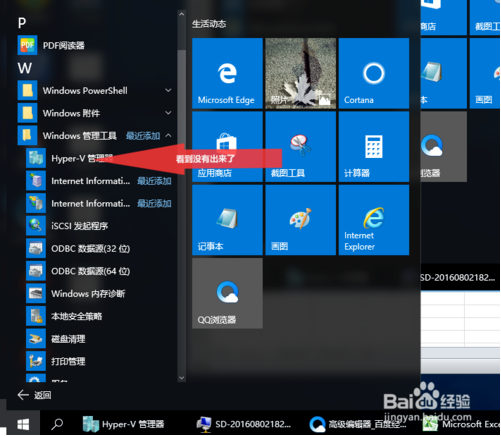Click the SD-20160802182... window title behind menu

tap(457, 277)
